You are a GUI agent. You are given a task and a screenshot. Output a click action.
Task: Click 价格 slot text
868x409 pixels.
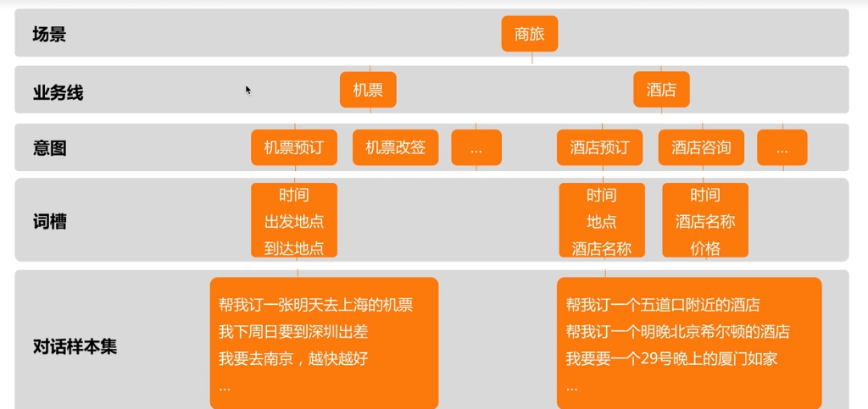coord(705,249)
